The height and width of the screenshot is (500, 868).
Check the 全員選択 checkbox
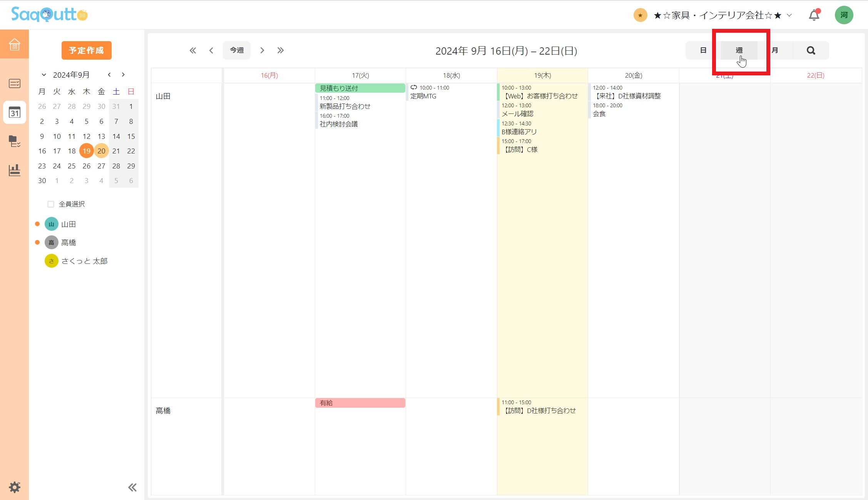click(x=51, y=204)
